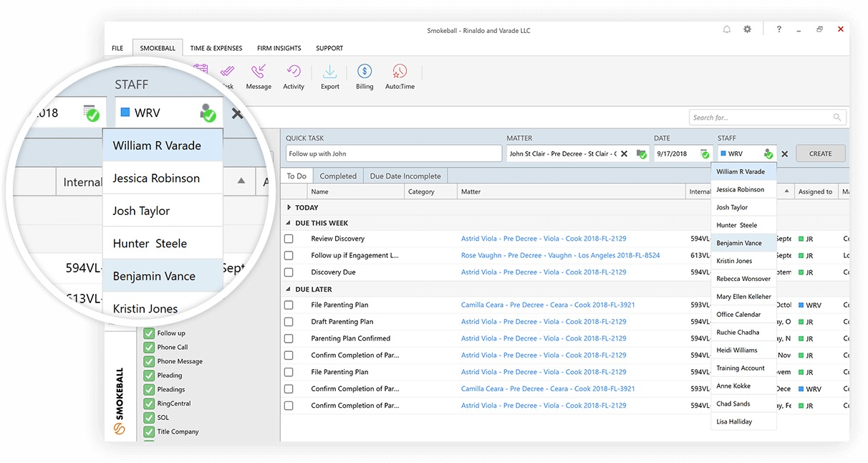Click the Smokeball logo in sidebar

pyautogui.click(x=120, y=429)
